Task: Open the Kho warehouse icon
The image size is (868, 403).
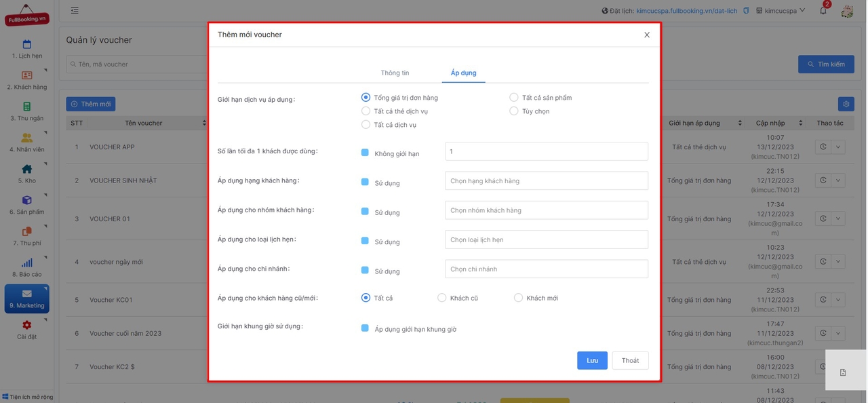Action: click(26, 169)
